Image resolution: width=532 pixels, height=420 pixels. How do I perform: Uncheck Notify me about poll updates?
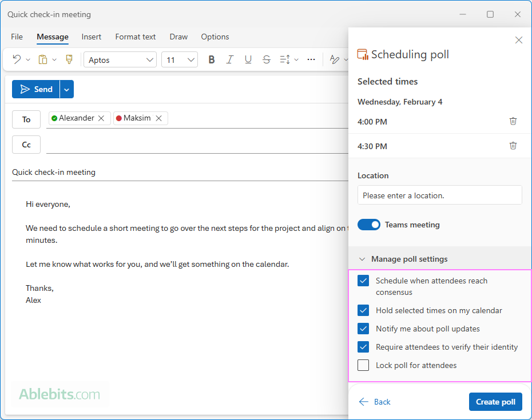(x=363, y=329)
